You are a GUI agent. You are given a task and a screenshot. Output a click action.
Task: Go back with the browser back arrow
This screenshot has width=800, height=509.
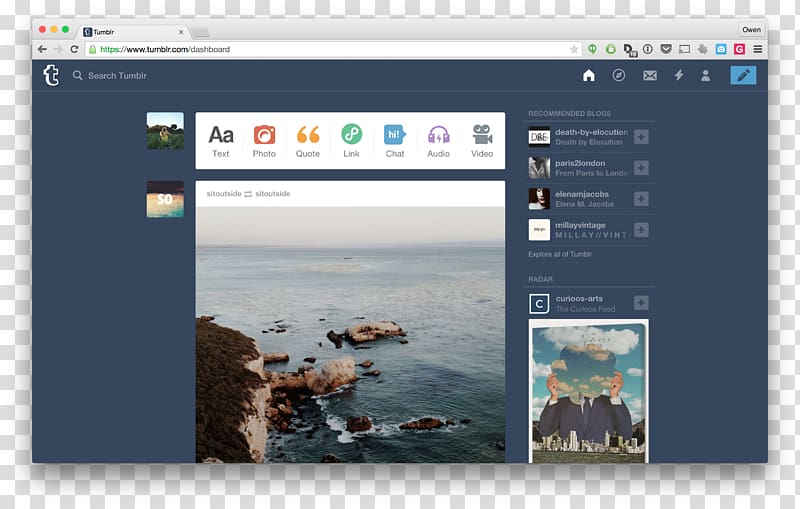42,49
